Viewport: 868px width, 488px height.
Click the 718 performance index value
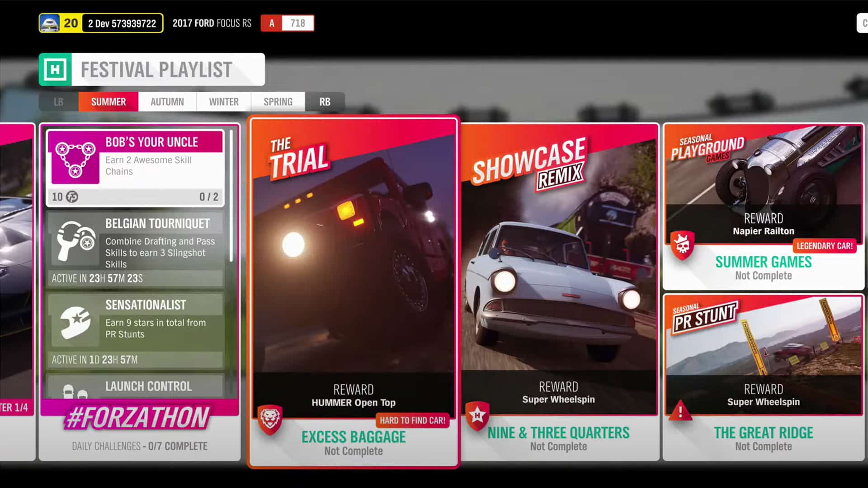tap(297, 23)
